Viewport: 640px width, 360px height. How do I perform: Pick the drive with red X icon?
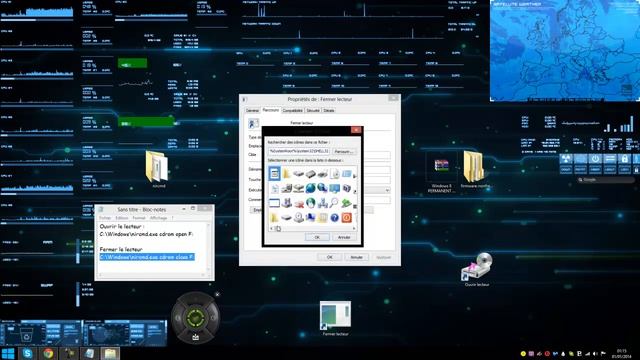[x=299, y=203]
